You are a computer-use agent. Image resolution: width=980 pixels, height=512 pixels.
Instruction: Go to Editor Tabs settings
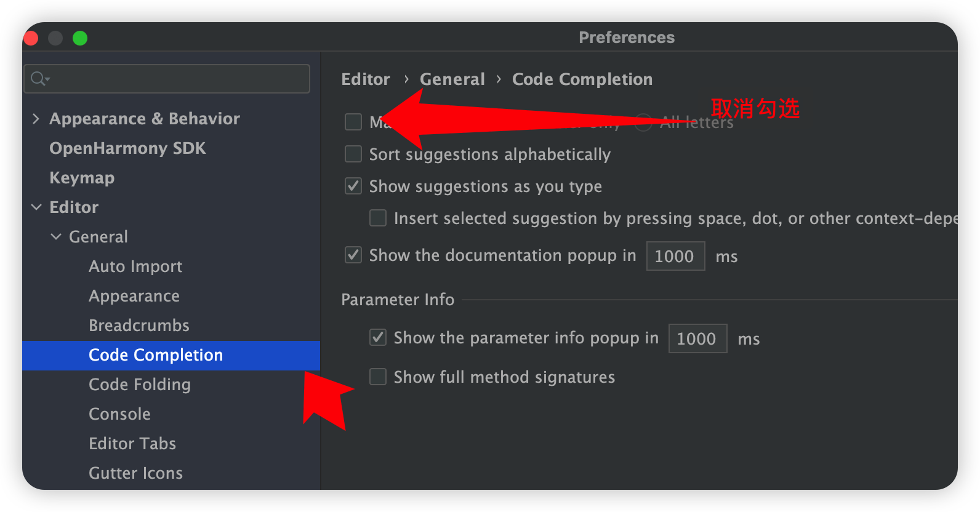(x=132, y=444)
